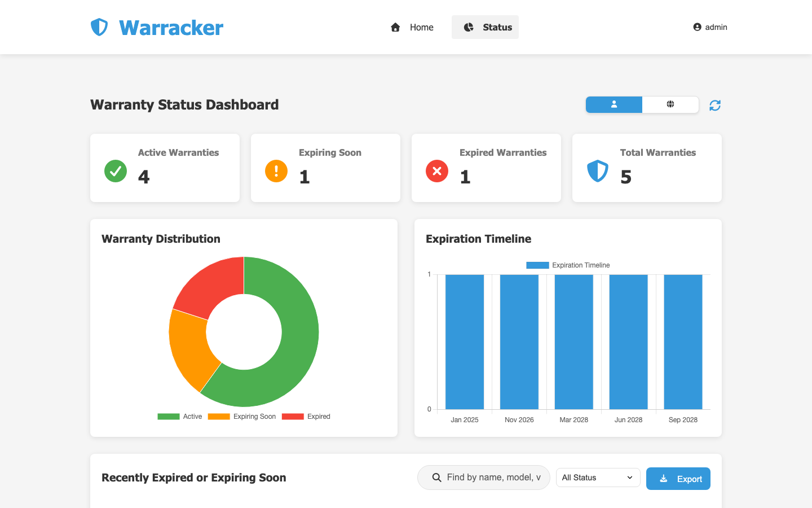
Task: Export the warranty list
Action: click(678, 479)
